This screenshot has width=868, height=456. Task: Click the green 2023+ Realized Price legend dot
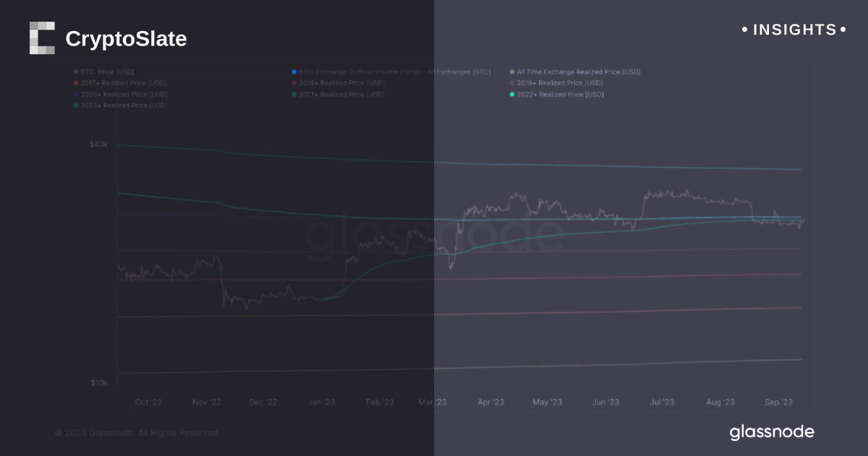pyautogui.click(x=76, y=106)
